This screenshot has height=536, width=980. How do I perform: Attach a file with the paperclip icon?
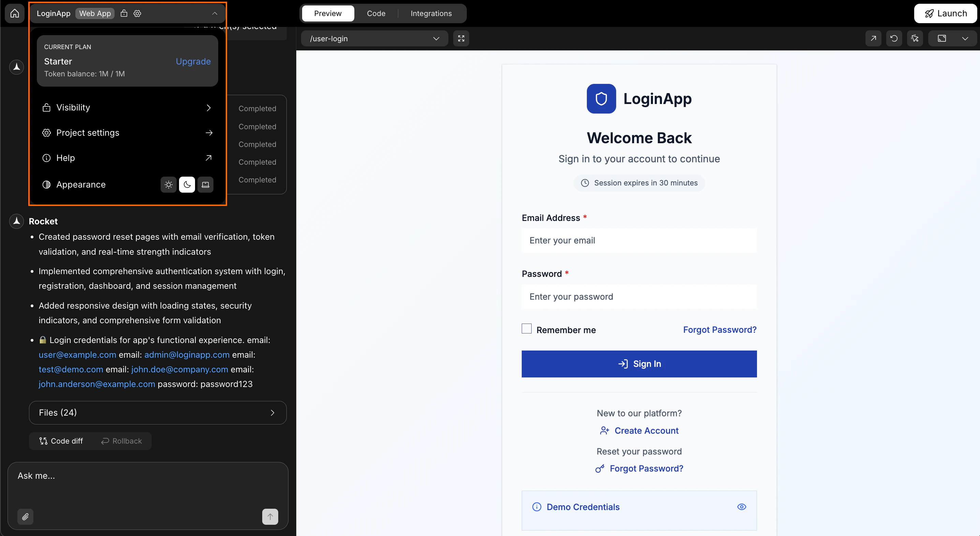26,516
